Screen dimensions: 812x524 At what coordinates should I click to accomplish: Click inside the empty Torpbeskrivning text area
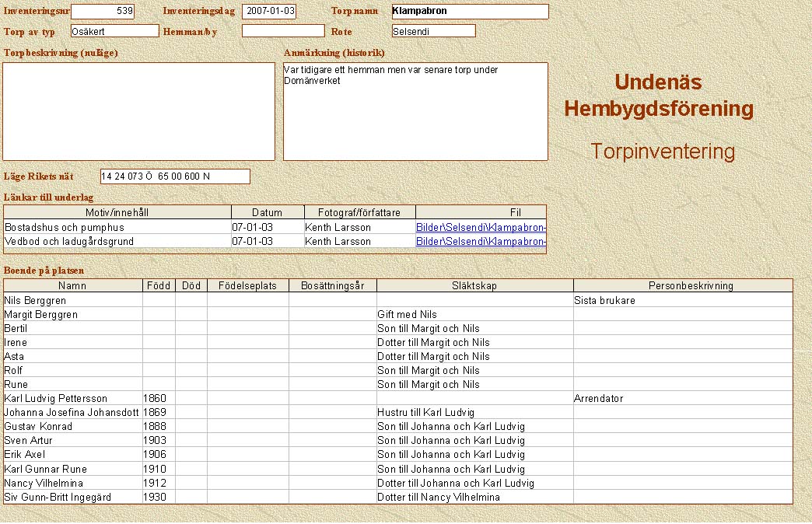click(x=139, y=111)
